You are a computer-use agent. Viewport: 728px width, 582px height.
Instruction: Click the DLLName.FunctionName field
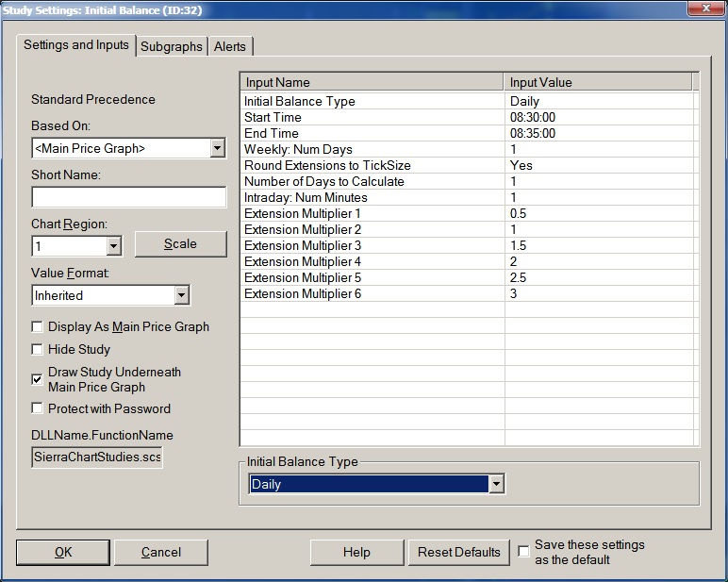97,457
